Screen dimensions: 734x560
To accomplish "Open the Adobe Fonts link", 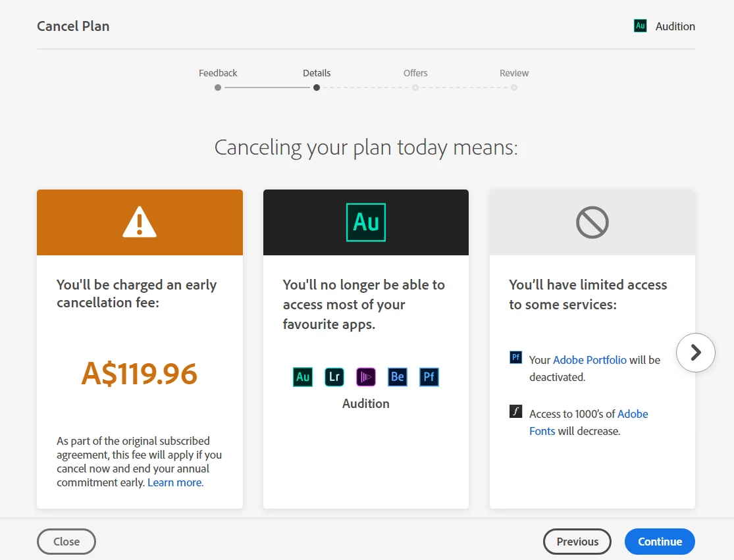I will pyautogui.click(x=589, y=422).
